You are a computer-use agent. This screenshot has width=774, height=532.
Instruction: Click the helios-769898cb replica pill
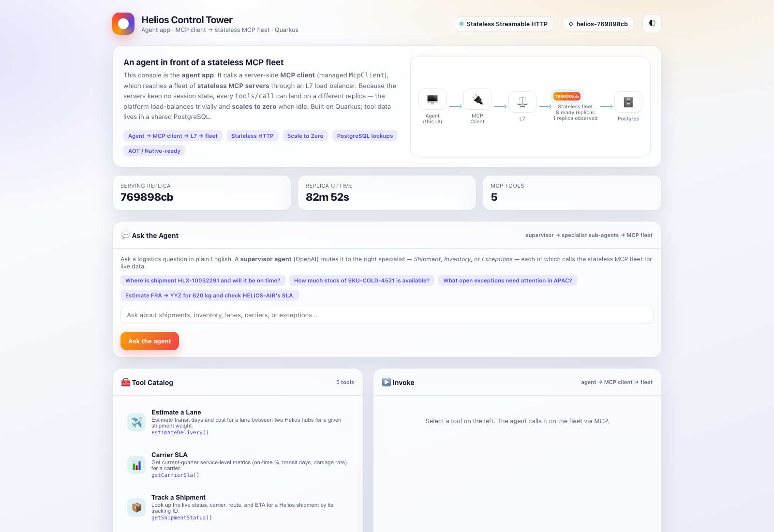pos(598,24)
